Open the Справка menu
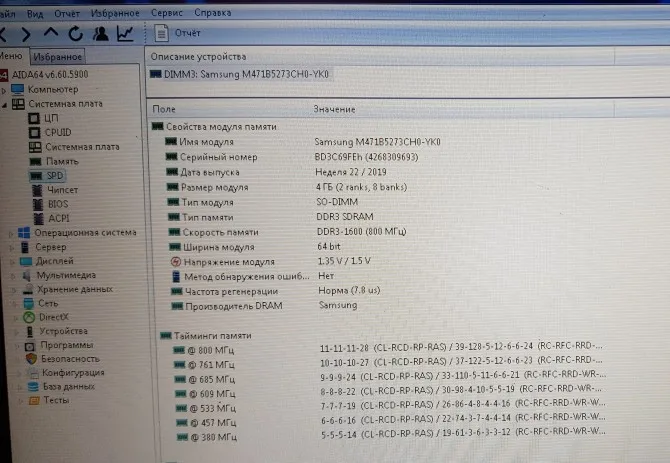The width and height of the screenshot is (670, 463). (x=212, y=12)
